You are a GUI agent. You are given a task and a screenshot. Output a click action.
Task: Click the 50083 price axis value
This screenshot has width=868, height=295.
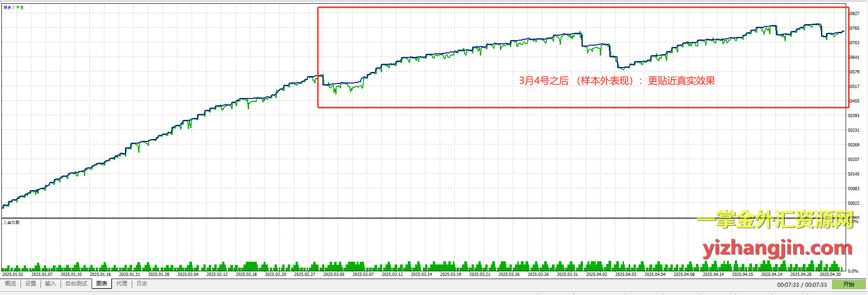pos(853,189)
